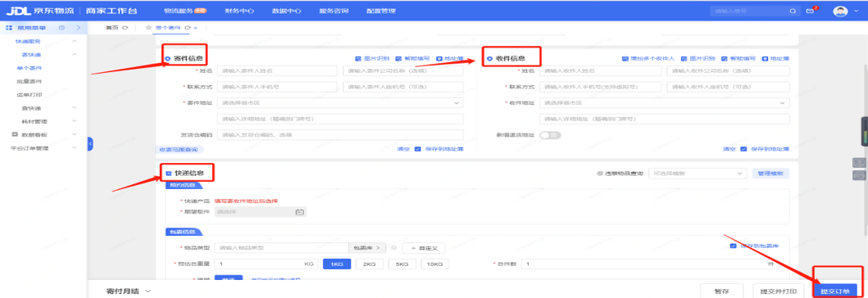Open the 收件地址 region dropdown
The image size is (868, 298).
664,103
